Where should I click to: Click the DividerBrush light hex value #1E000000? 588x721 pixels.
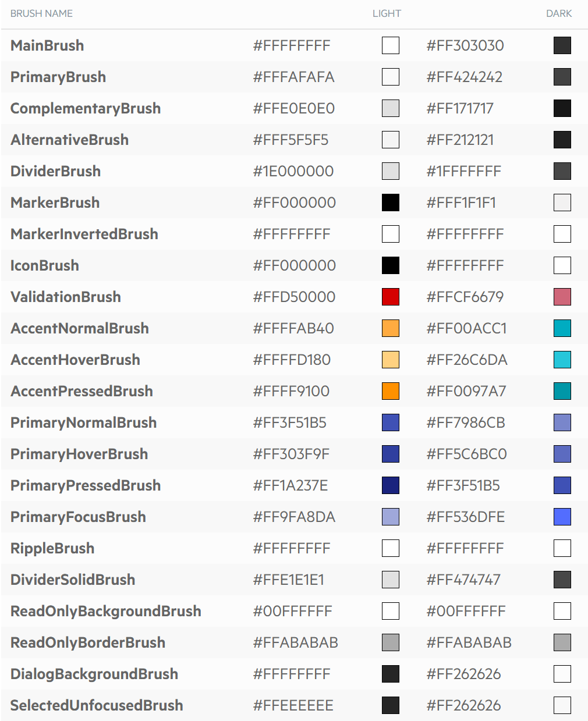pos(293,171)
